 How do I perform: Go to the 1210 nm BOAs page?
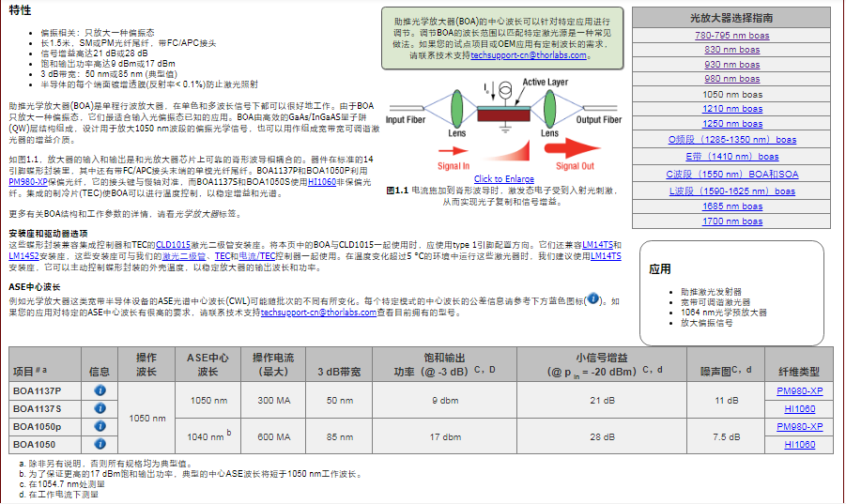pos(731,109)
